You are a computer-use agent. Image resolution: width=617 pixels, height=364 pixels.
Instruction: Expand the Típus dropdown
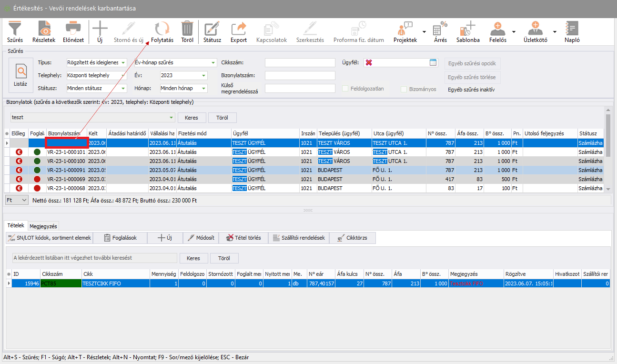123,63
